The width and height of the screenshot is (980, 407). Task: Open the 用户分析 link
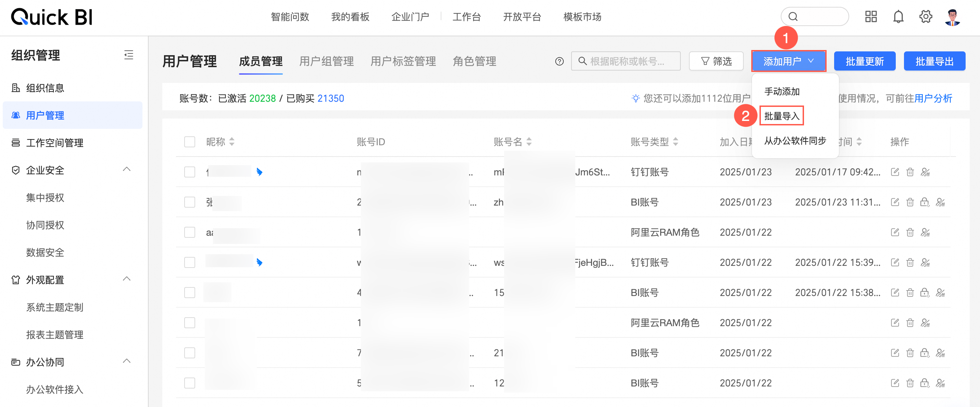point(933,99)
